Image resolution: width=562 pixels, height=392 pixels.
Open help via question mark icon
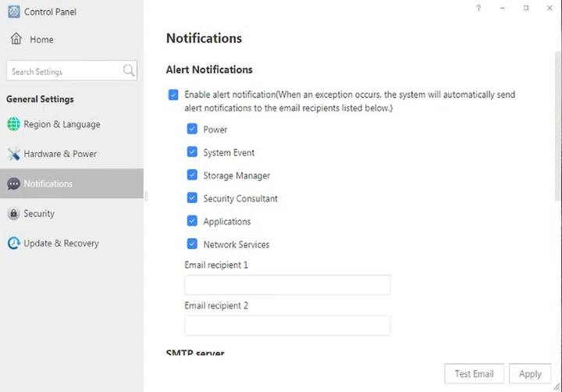pos(478,8)
